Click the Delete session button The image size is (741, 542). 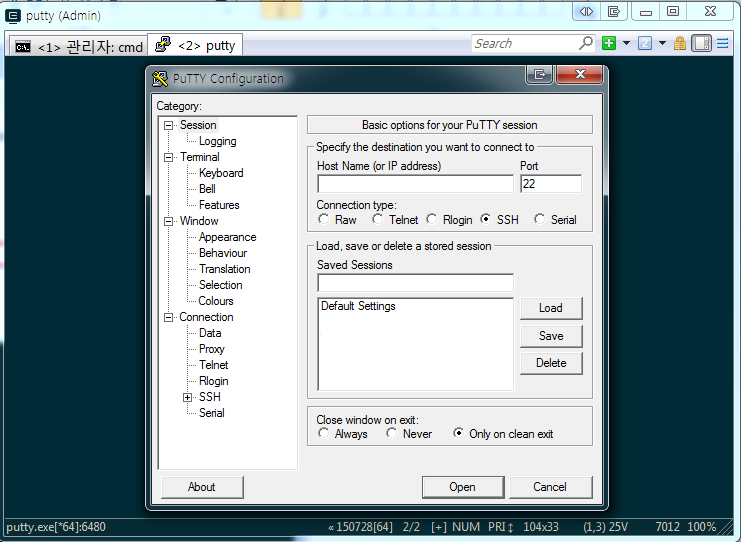tap(551, 363)
